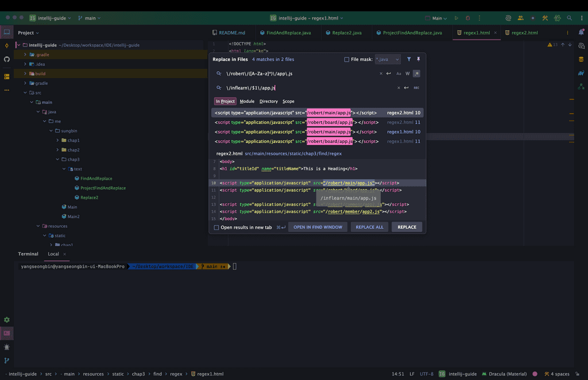Click the REPLACE ALL button
The width and height of the screenshot is (588, 380).
point(369,227)
